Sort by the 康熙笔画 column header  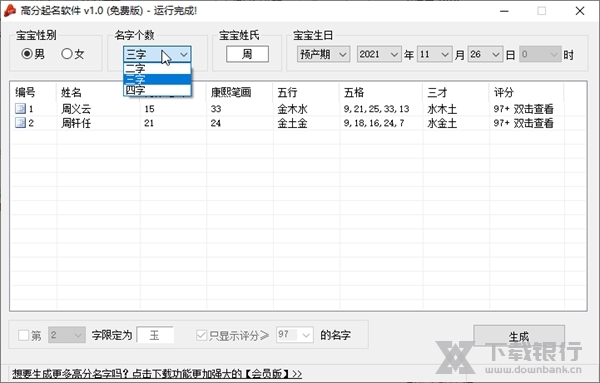(231, 92)
